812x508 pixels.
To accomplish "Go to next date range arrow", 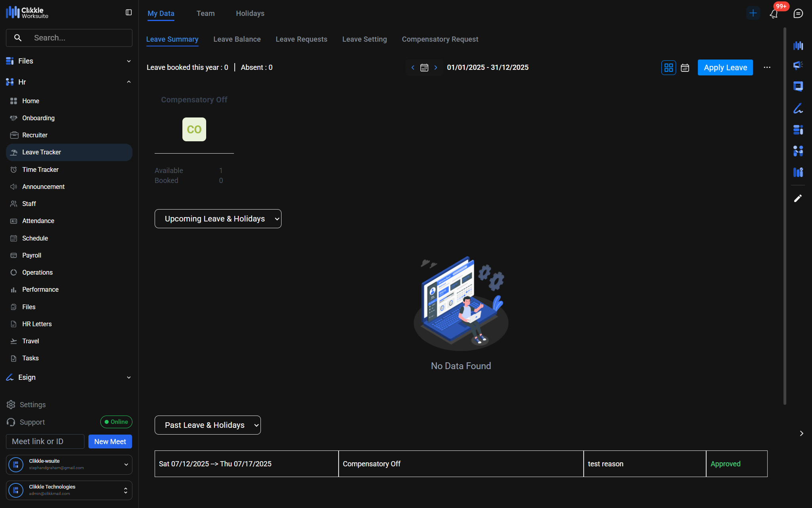I will tap(436, 68).
